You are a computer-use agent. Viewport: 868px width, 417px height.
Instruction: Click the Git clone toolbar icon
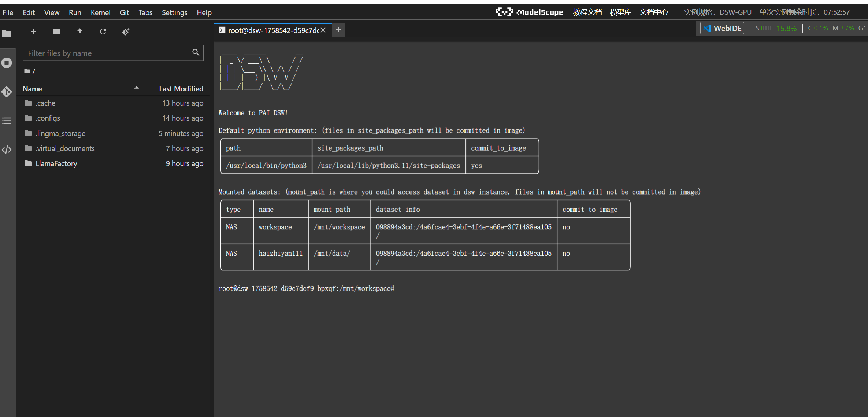point(126,32)
